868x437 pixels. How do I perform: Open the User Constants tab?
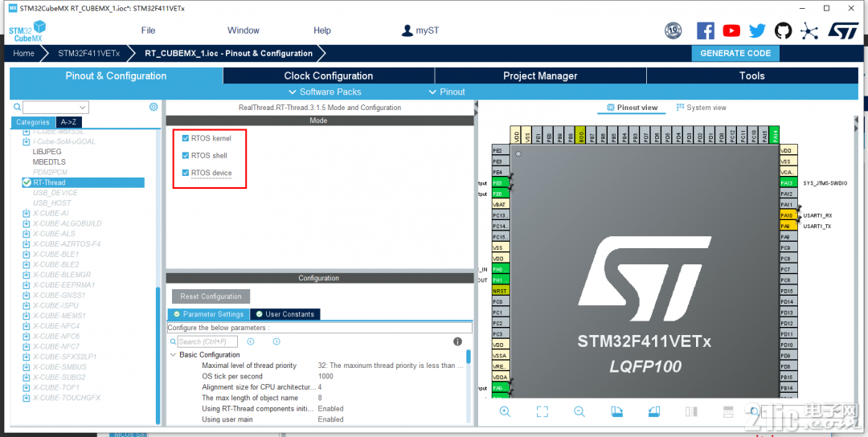tap(285, 314)
